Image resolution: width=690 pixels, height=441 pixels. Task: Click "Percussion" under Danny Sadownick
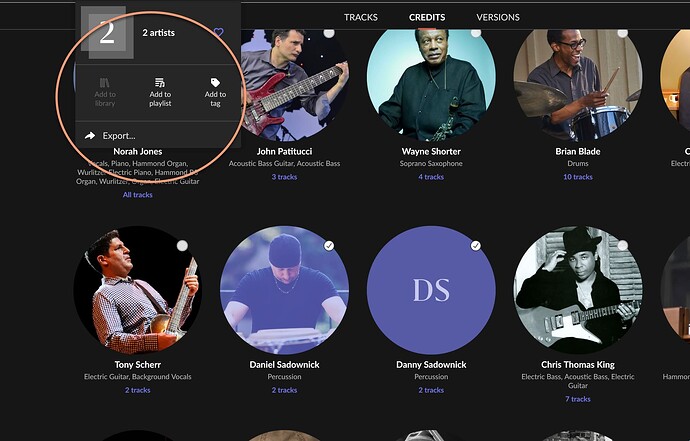point(431,377)
